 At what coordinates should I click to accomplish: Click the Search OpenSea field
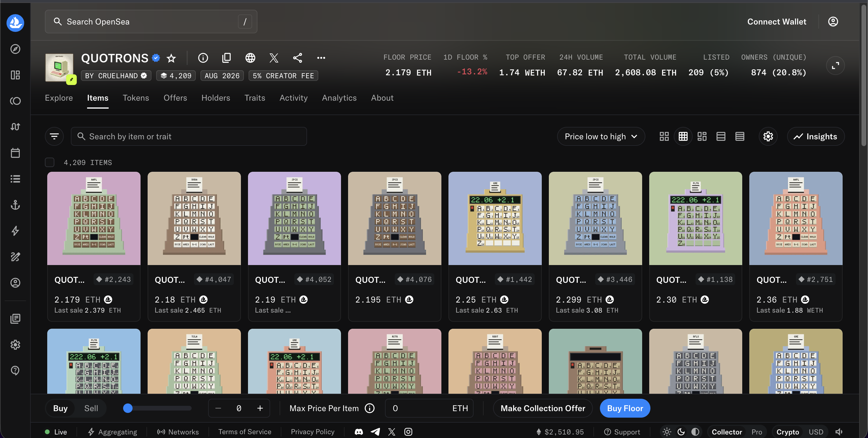151,22
